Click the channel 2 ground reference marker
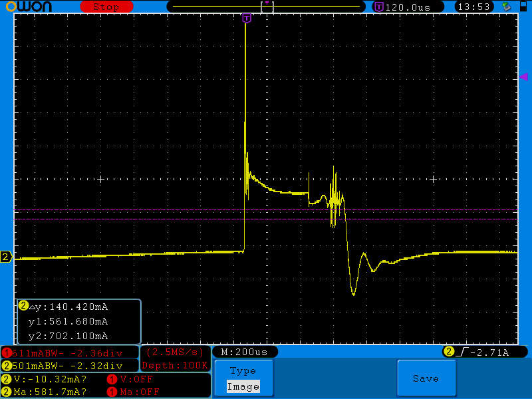The width and height of the screenshot is (532, 399). tap(6, 257)
